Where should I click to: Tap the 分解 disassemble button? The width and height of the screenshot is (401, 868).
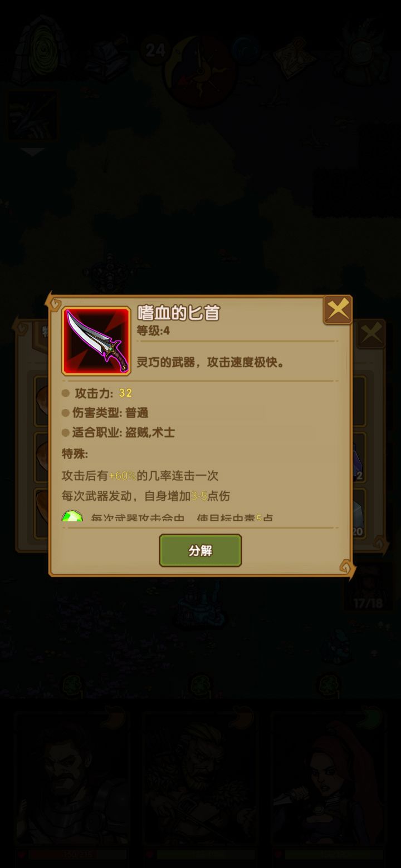click(200, 550)
